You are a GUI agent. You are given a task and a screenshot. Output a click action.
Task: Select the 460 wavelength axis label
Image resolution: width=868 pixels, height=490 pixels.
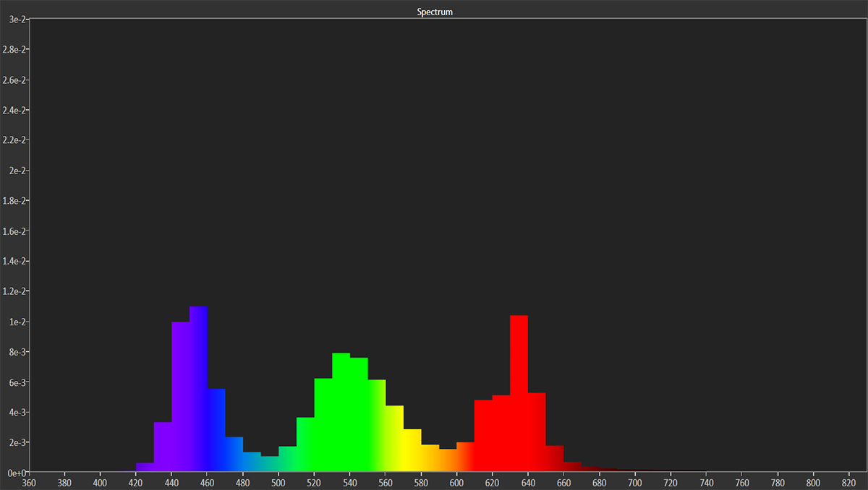208,482
